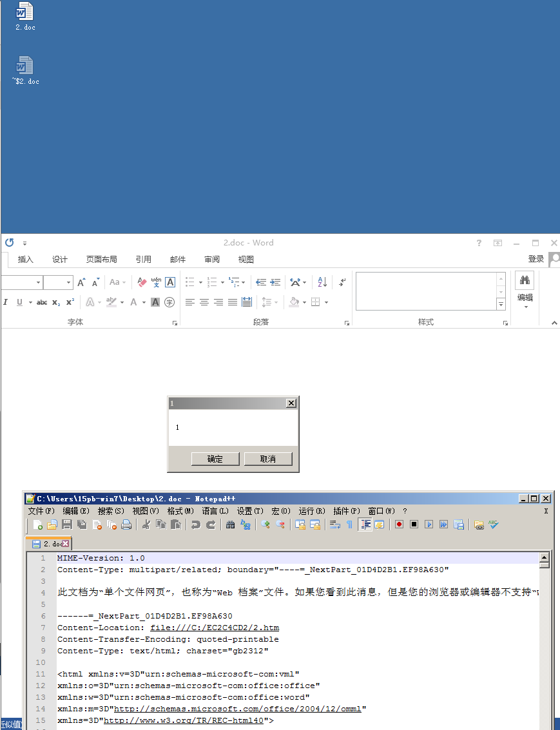
Task: Toggle word wrap in Notepad++ toolbar
Action: 334,524
